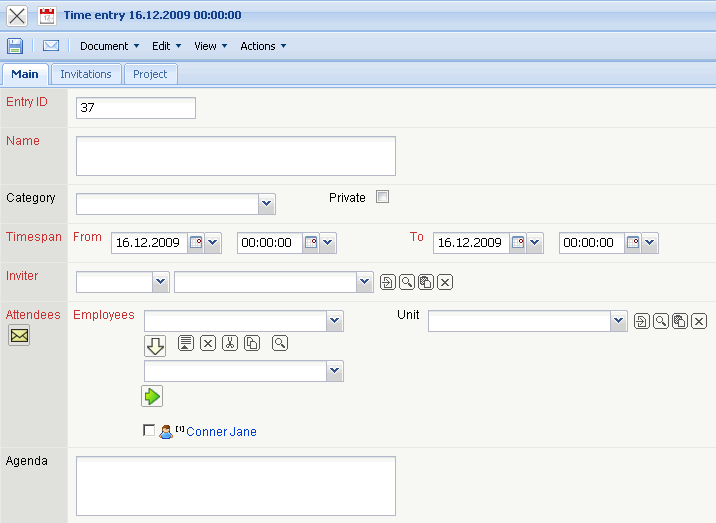The width and height of the screenshot is (716, 523).
Task: Click into the Name text field
Action: click(235, 156)
